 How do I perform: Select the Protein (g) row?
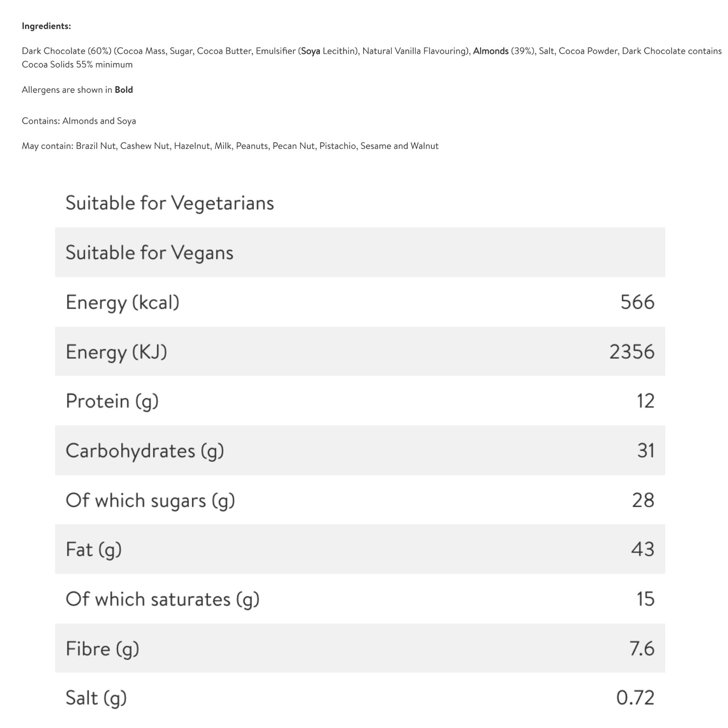[360, 401]
